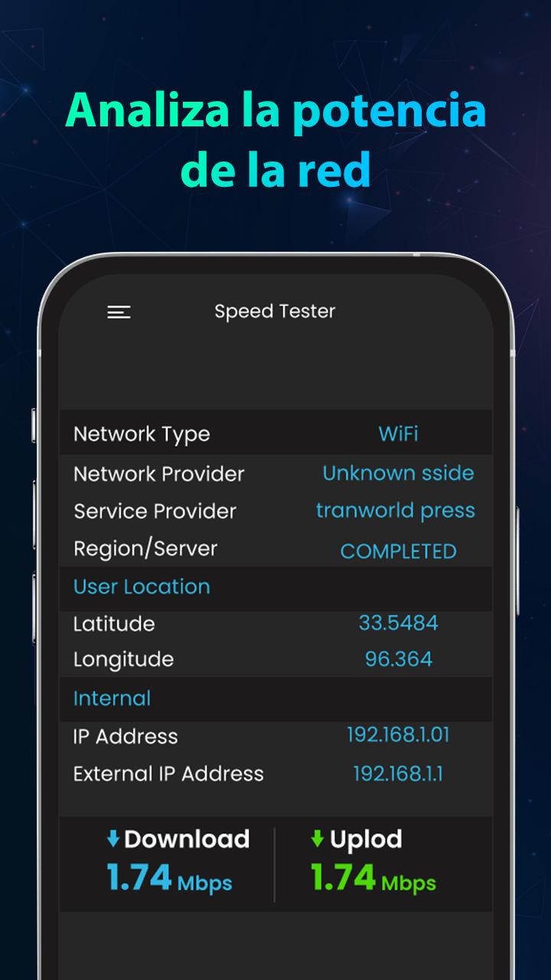Open the hamburger menu icon
Viewport: 551px width, 980px height.
click(x=119, y=312)
